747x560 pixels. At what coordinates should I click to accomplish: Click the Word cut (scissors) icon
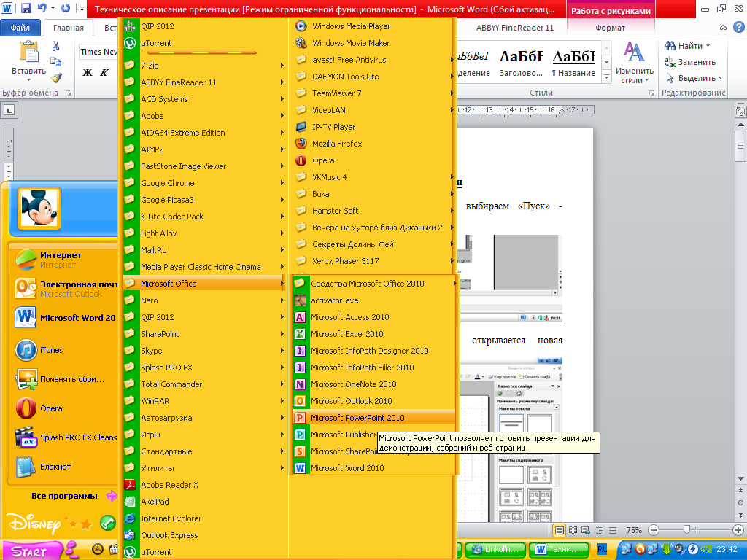pyautogui.click(x=55, y=46)
